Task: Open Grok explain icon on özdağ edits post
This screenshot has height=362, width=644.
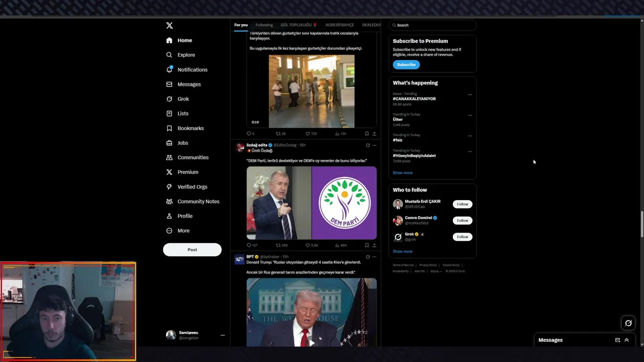Action: [368, 145]
